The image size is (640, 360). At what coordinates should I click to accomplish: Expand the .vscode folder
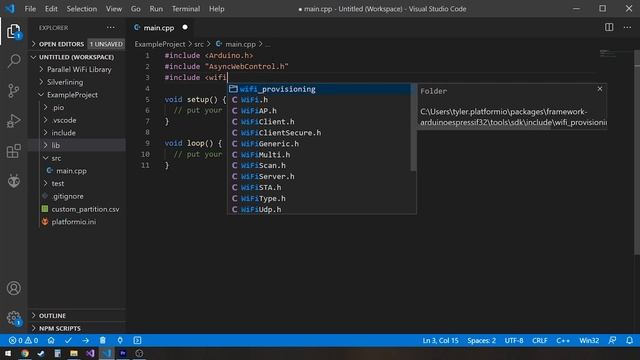tap(76, 120)
